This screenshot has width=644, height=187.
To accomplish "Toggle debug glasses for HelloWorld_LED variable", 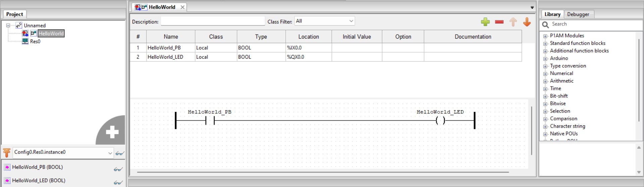I will coord(118,183).
